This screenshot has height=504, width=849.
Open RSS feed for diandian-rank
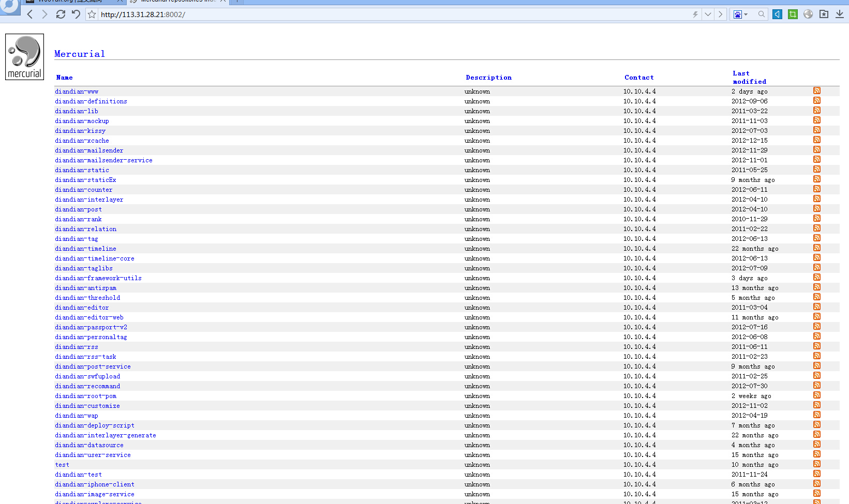pos(817,218)
